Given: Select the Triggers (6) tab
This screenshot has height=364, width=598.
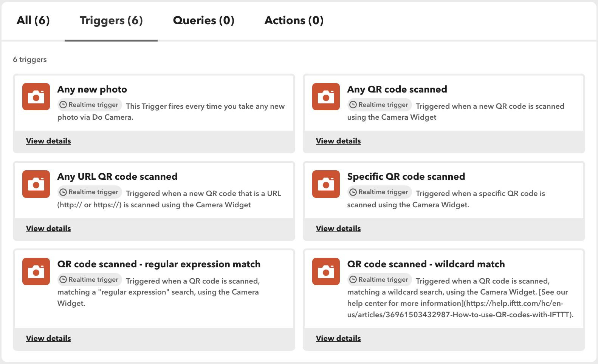Looking at the screenshot, I should [x=111, y=20].
